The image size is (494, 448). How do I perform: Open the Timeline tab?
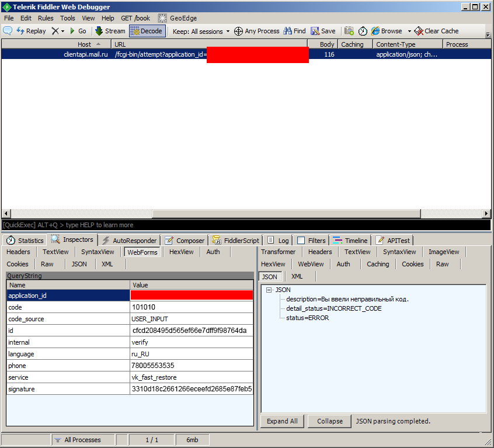(x=350, y=241)
